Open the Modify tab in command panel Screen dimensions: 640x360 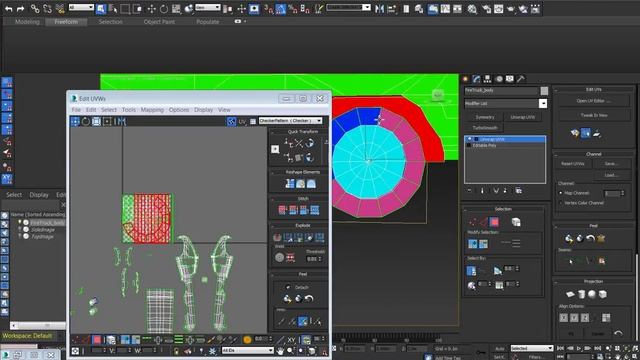coord(476,79)
